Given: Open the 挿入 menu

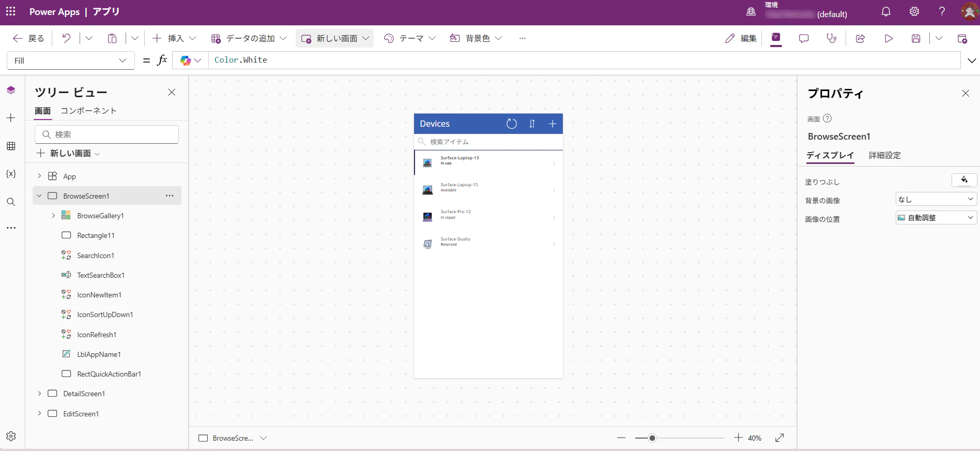Looking at the screenshot, I should pos(175,38).
